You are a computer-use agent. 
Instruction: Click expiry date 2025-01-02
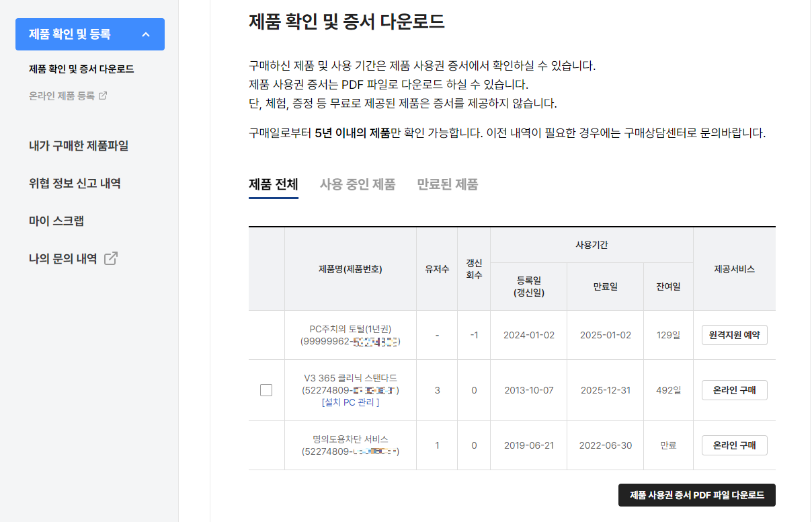point(606,335)
